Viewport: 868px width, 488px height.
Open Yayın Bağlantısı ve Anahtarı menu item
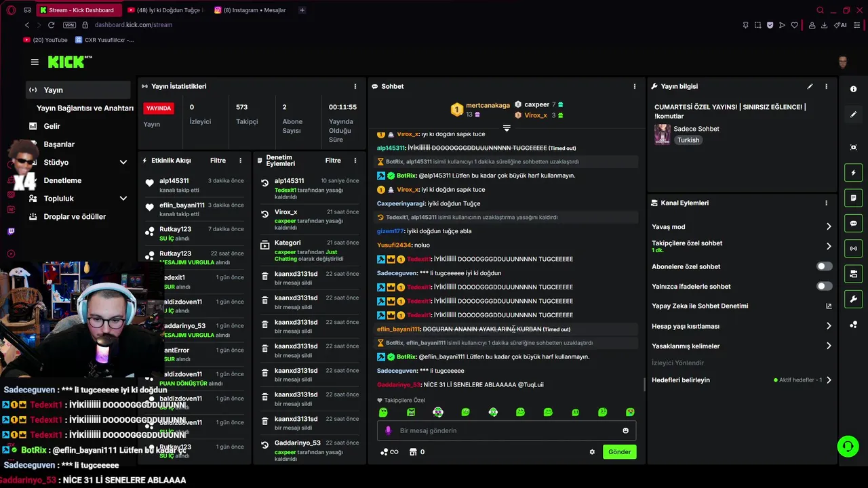(85, 108)
